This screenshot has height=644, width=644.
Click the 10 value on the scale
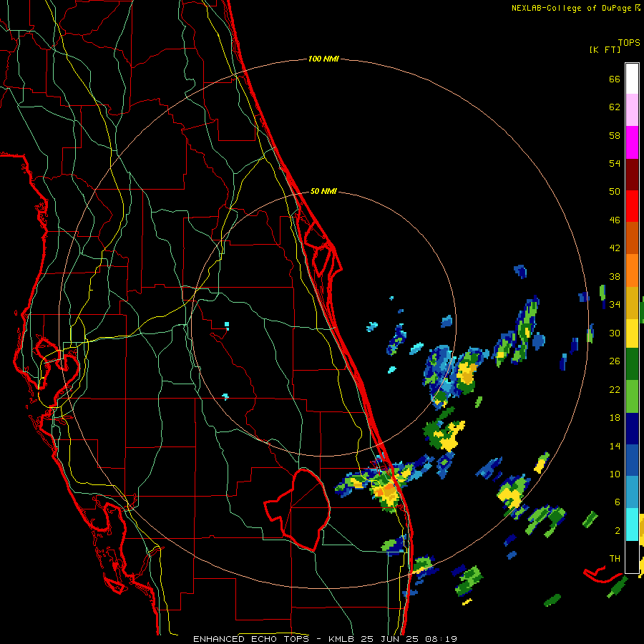point(615,474)
